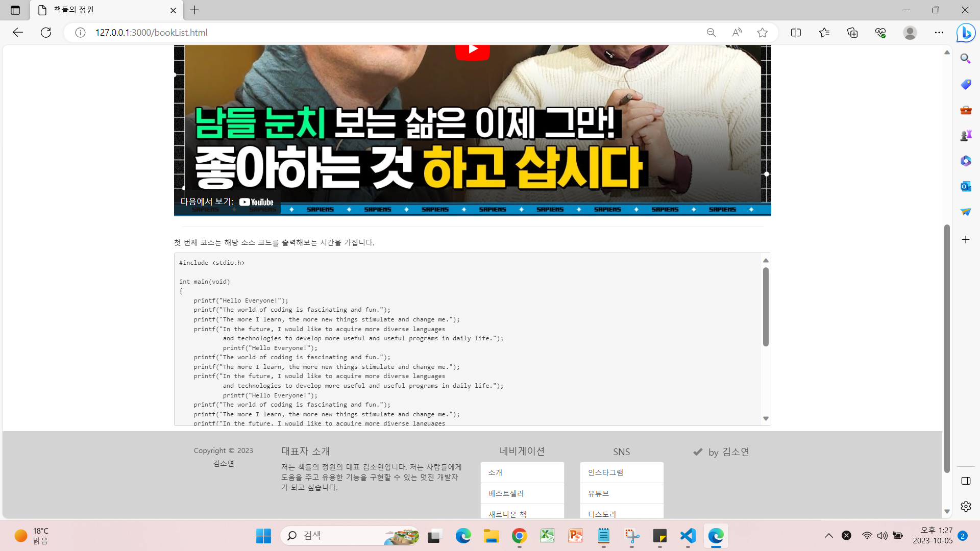980x551 pixels.
Task: Refresh the page
Action: [46, 33]
